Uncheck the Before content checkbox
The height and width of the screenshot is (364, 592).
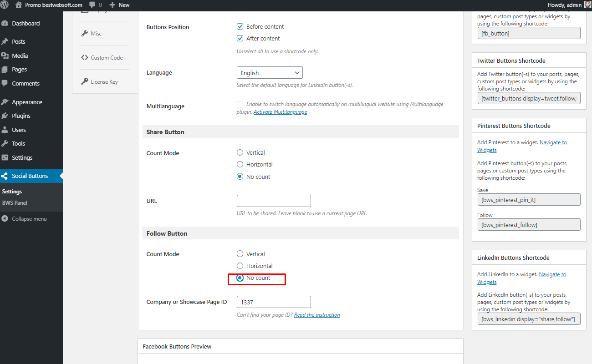click(240, 26)
